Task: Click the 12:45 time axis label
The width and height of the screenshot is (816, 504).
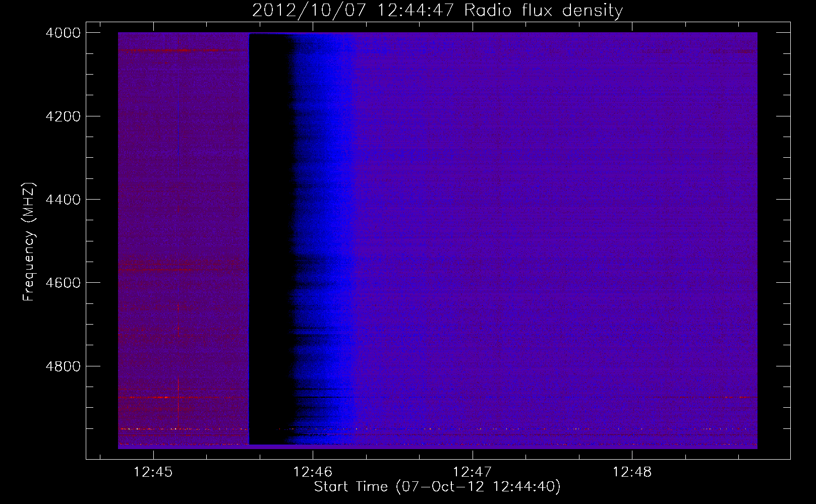Action: (x=153, y=472)
